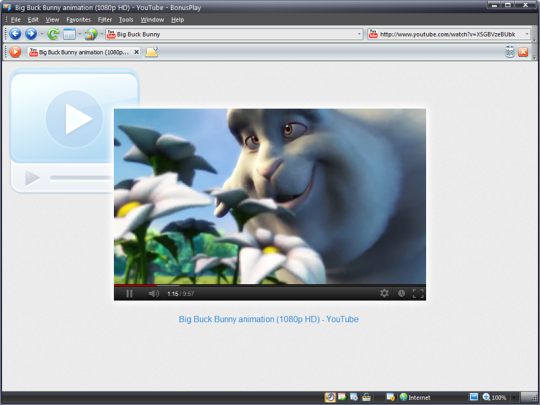540x405 pixels.
Task: Open the page layout panel icon in toolbar
Action: point(69,34)
